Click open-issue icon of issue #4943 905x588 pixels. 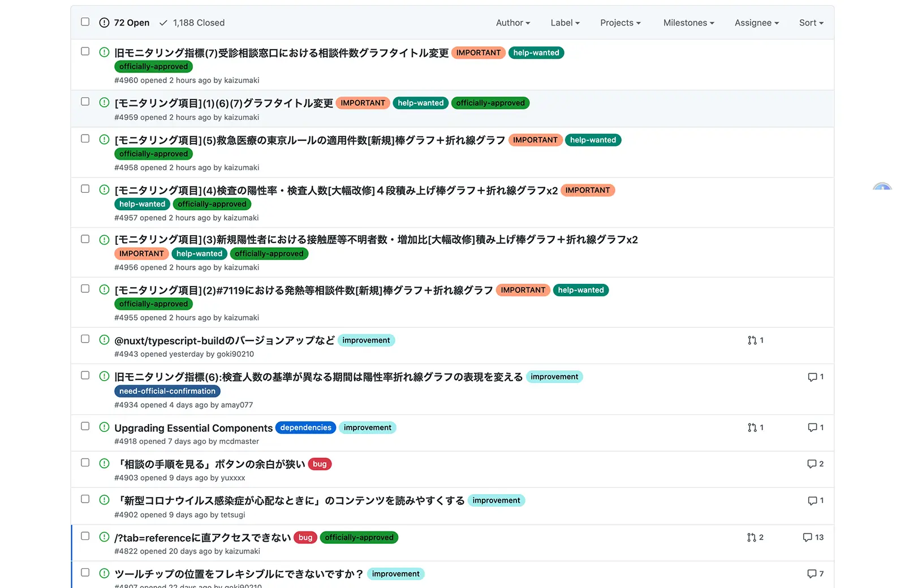pos(104,340)
